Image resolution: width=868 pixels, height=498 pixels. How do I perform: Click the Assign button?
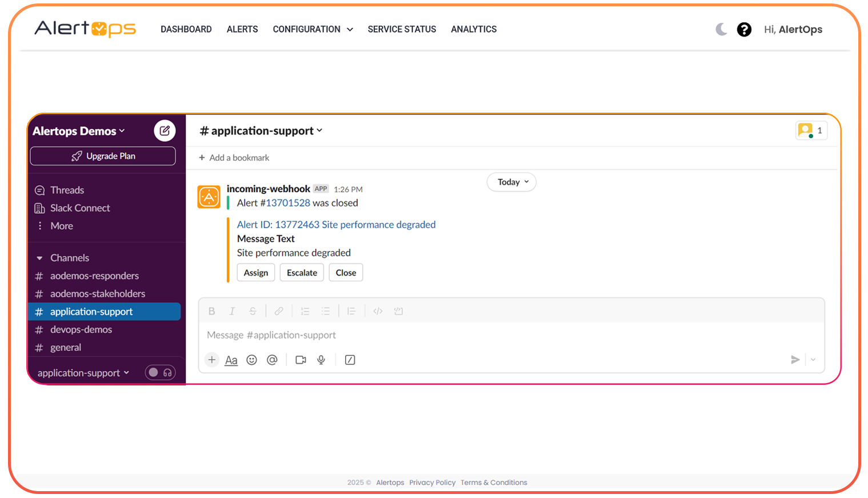256,273
